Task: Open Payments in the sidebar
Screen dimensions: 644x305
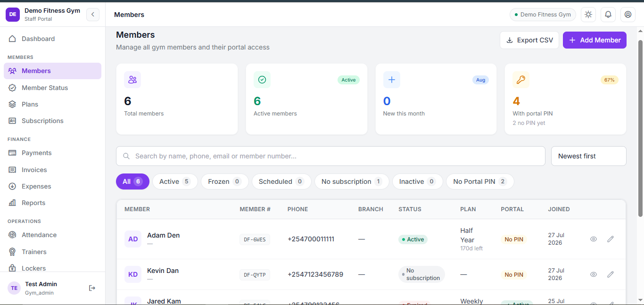Action: [x=52, y=153]
